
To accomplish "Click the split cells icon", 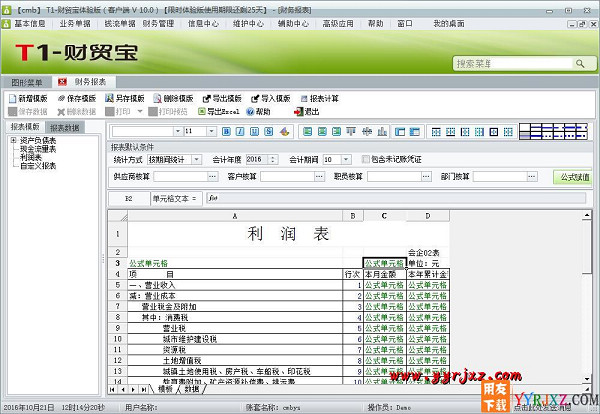I will point(414,132).
